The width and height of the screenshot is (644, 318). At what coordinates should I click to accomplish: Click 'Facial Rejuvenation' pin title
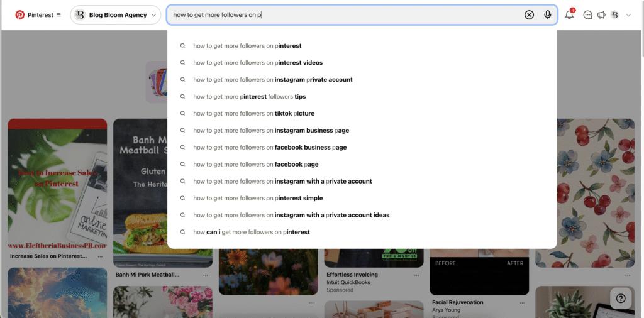pos(458,302)
